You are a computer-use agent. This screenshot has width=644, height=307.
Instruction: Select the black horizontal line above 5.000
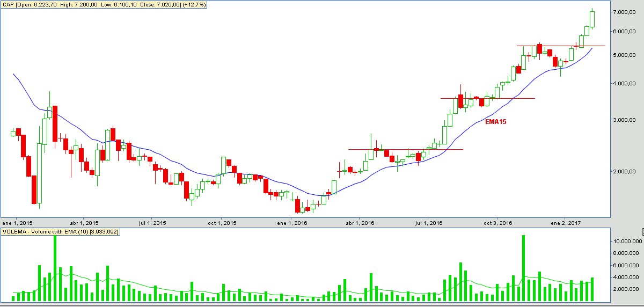(x=561, y=46)
